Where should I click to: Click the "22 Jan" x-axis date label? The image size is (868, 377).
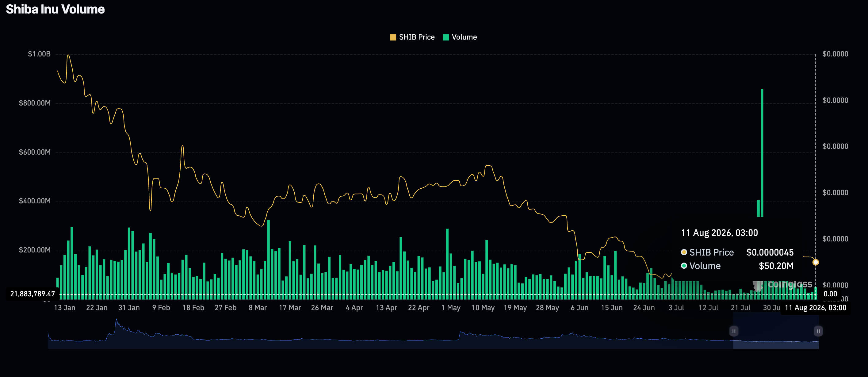[97, 308]
